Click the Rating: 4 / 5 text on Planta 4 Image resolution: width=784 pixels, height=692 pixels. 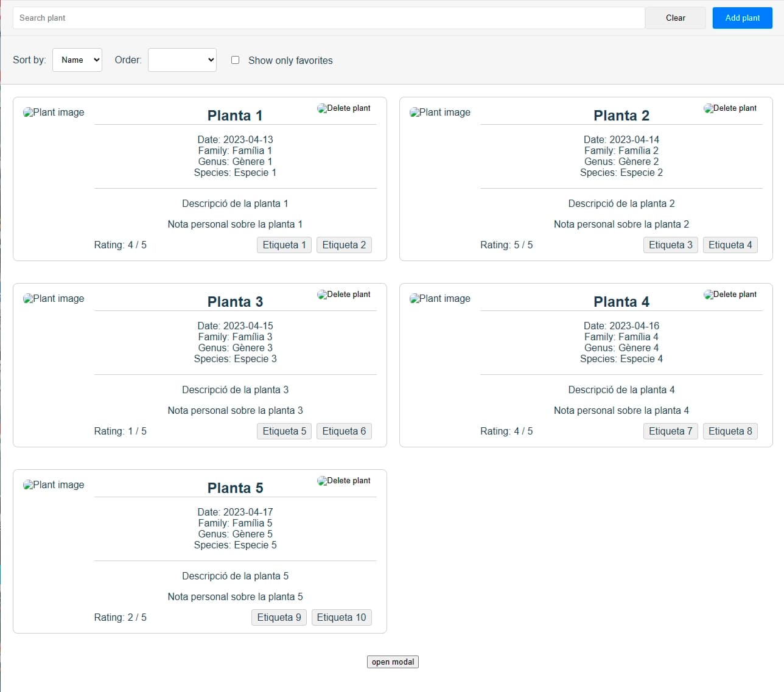pos(506,431)
